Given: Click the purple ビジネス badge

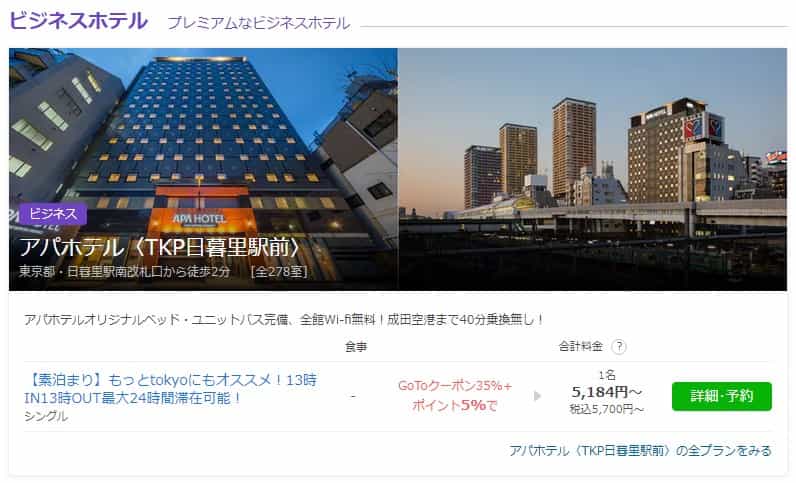Looking at the screenshot, I should (53, 214).
